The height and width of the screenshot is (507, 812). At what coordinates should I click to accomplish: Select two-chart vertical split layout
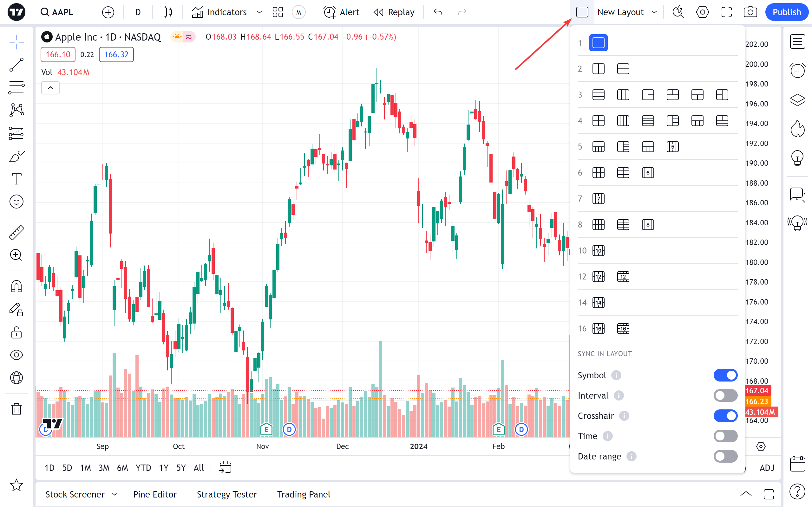click(x=598, y=69)
